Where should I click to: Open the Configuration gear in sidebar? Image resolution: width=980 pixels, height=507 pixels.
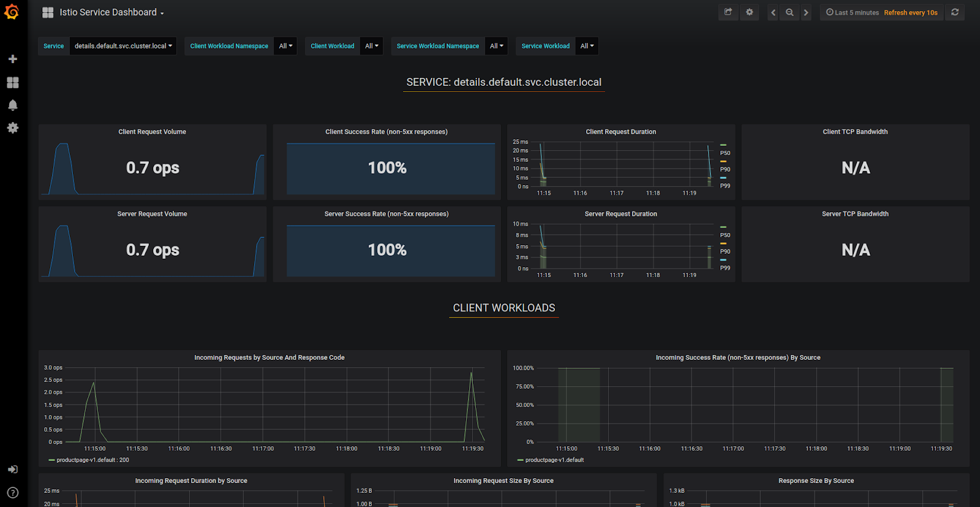coord(12,128)
